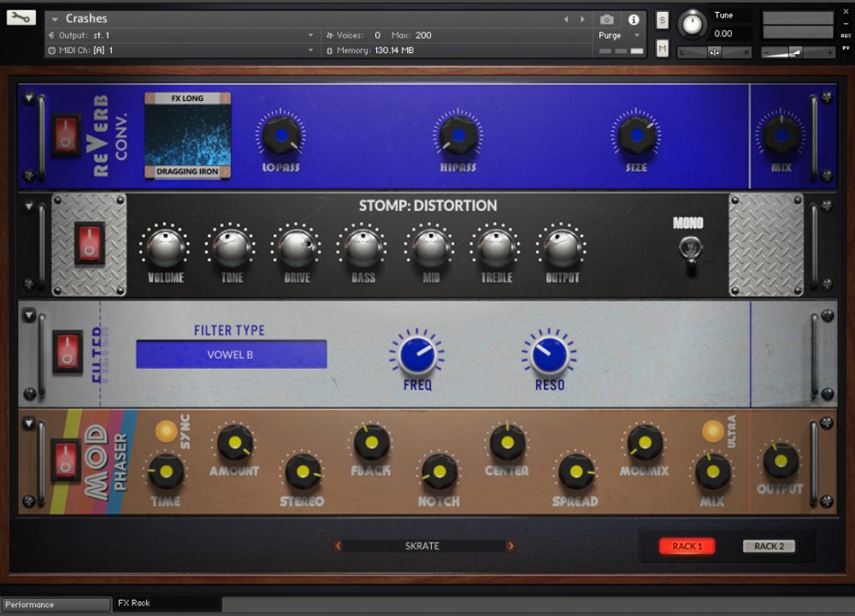
Task: Flip the MONO switch on the Distortion stomp
Action: tap(689, 250)
